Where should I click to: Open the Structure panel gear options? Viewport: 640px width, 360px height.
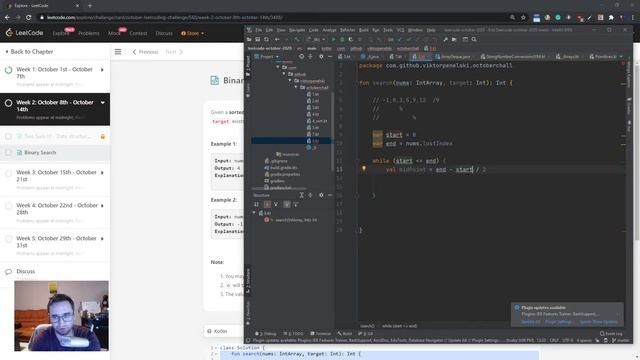(321, 195)
